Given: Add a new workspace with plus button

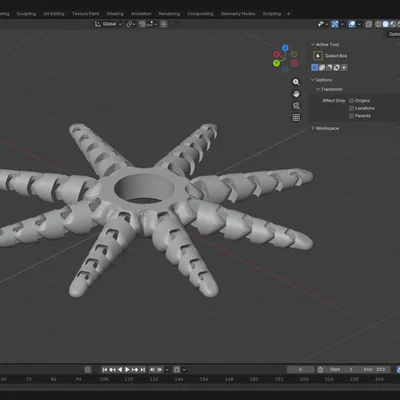Looking at the screenshot, I should (x=289, y=14).
